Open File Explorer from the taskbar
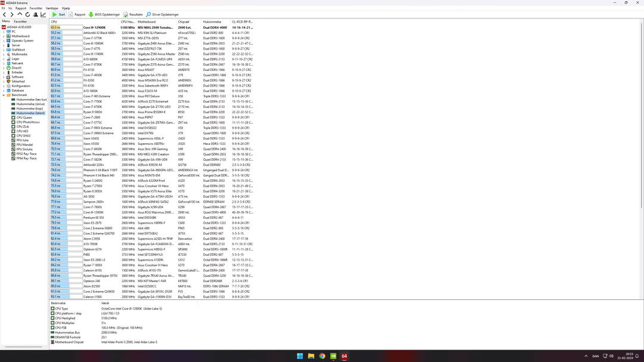The height and width of the screenshot is (362, 644). coord(311,356)
